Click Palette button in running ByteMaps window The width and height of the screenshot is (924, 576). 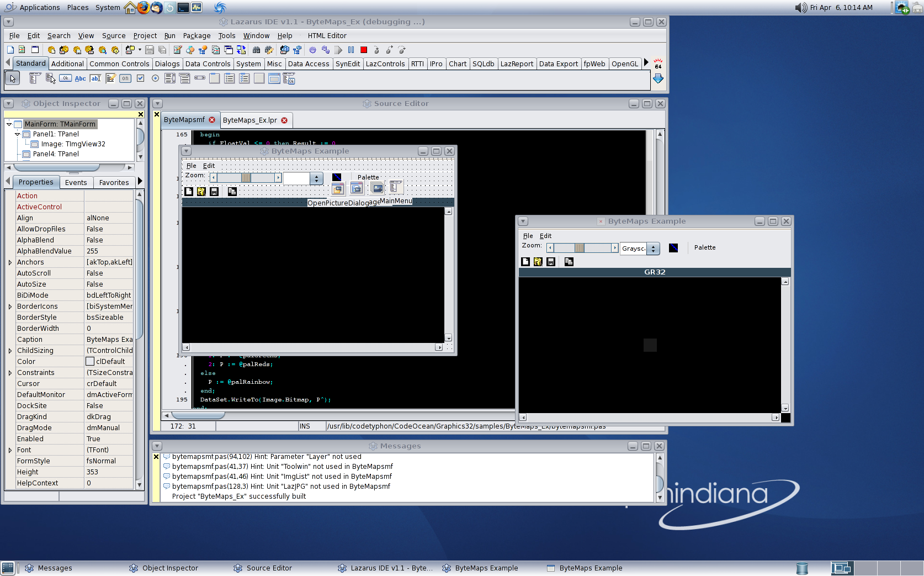point(704,248)
